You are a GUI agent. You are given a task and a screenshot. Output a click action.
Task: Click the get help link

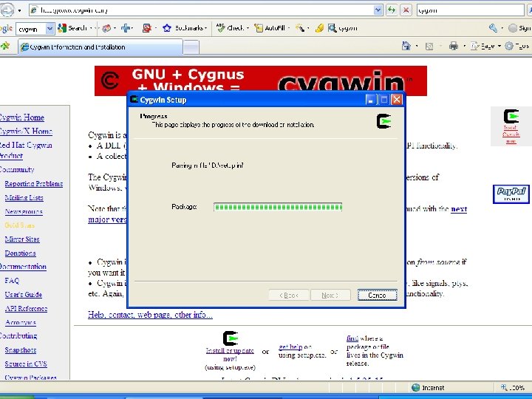[290, 347]
